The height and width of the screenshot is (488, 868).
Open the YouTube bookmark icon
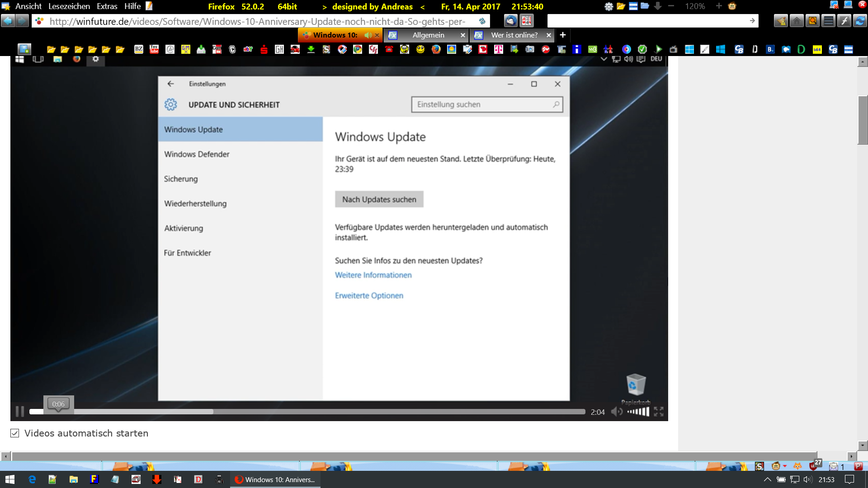[x=154, y=49]
